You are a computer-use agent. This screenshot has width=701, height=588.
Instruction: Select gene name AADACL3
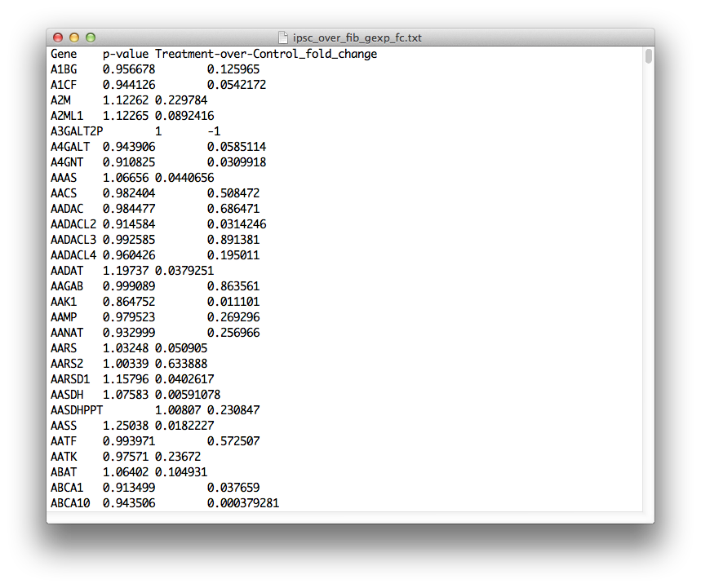(73, 240)
